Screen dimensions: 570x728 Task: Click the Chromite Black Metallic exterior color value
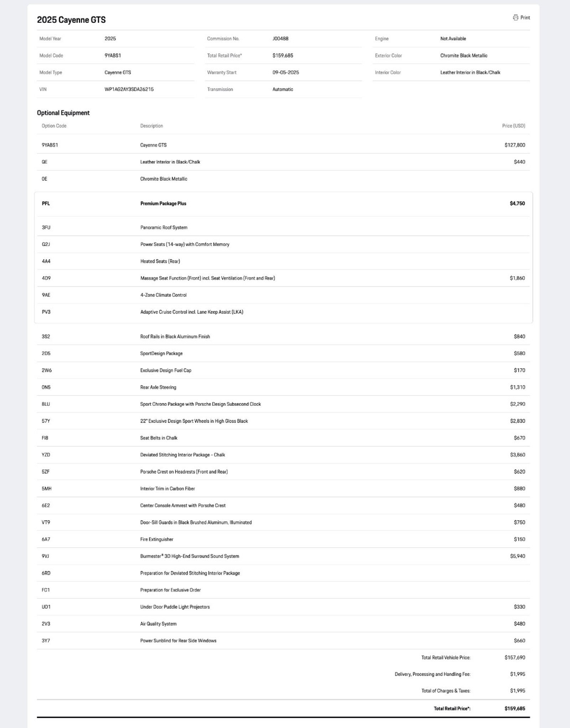tap(463, 56)
